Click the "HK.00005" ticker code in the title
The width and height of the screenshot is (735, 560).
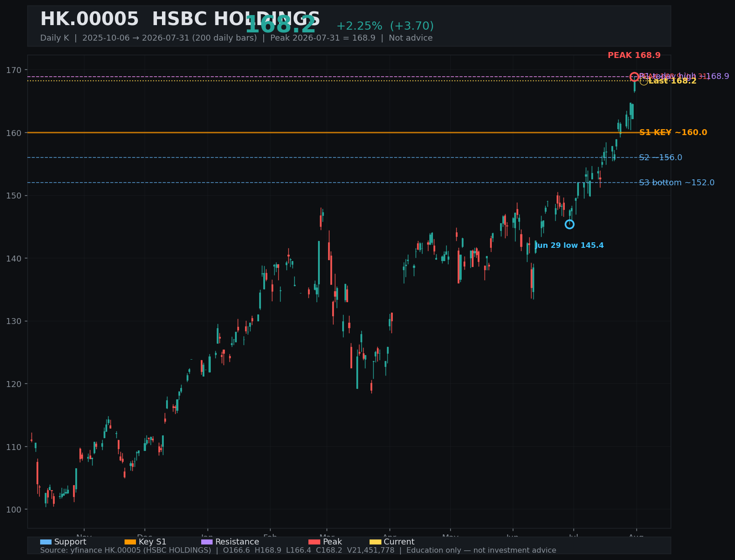89,19
